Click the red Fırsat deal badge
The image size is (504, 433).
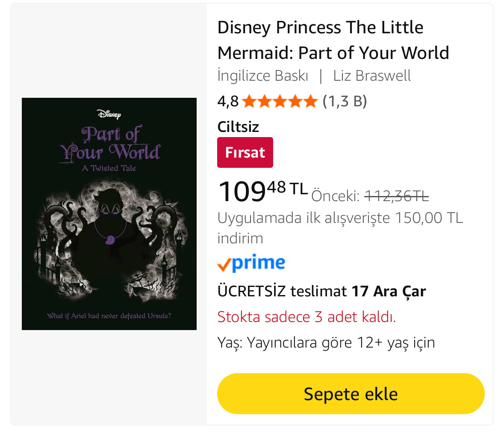pos(245,152)
